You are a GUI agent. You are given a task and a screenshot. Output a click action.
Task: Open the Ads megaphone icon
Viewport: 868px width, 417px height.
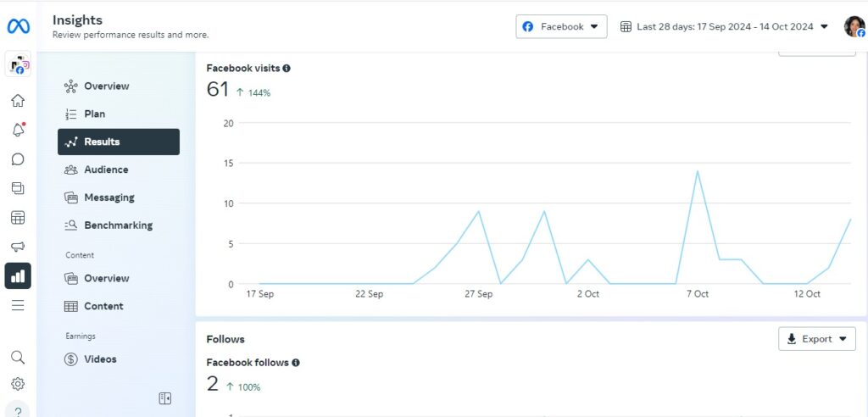coord(18,247)
